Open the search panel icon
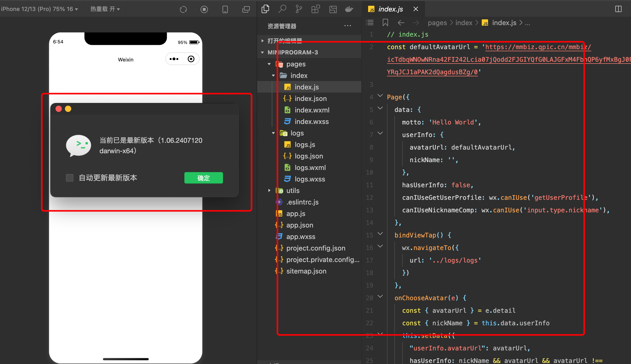Viewport: 631px width, 364px height. [x=282, y=9]
